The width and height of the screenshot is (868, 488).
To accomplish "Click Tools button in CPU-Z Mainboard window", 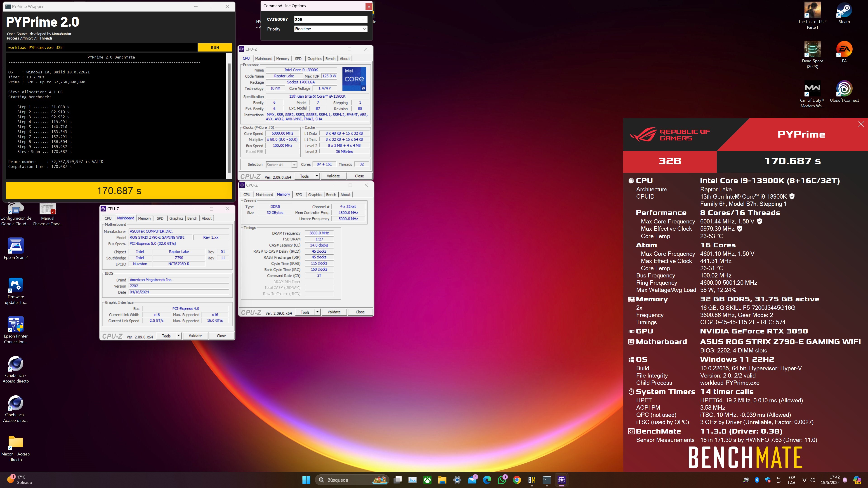I will coord(166,336).
